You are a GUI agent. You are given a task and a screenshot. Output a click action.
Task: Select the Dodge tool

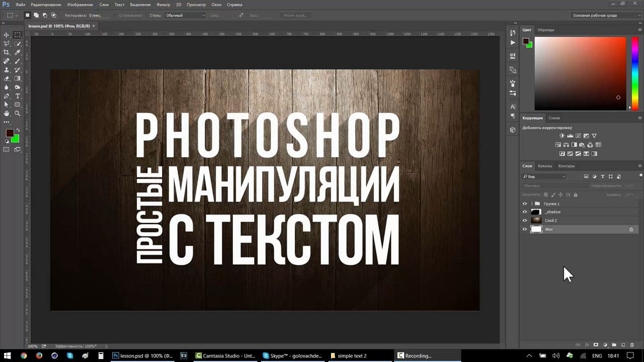point(18,87)
